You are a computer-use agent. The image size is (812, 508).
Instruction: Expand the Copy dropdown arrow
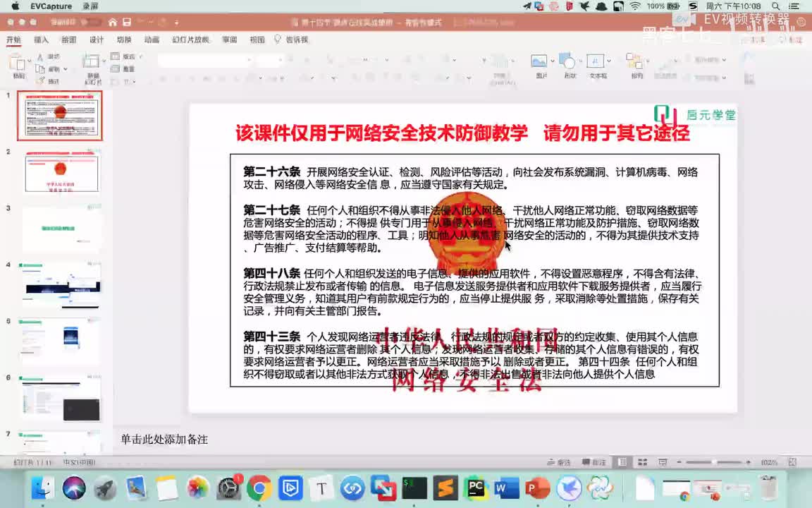tap(66, 69)
